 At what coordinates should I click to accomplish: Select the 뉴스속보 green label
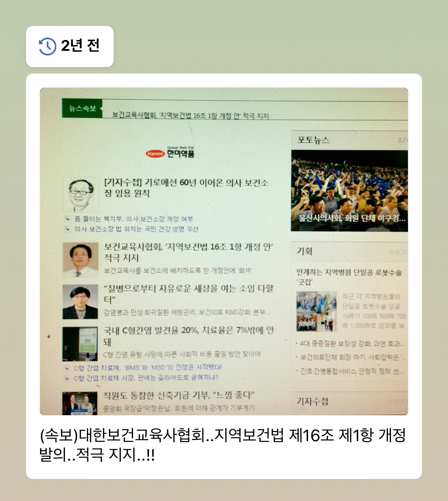click(82, 108)
